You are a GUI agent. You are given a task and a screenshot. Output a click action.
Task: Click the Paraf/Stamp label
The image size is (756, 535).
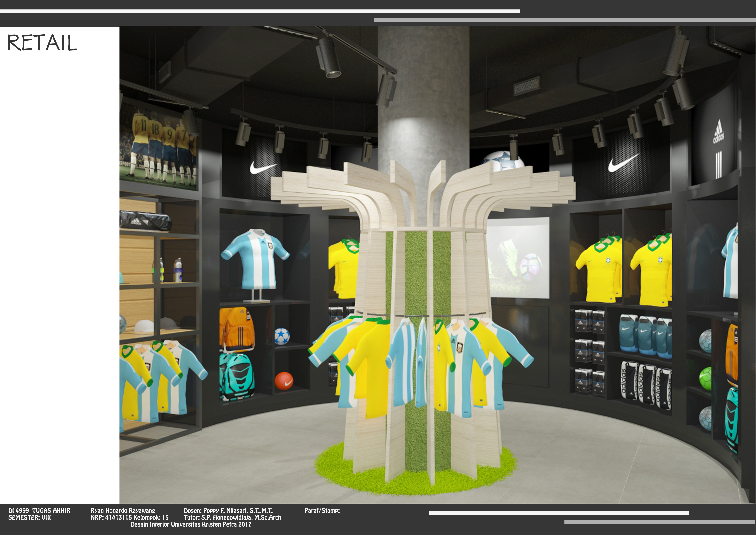coord(322,511)
